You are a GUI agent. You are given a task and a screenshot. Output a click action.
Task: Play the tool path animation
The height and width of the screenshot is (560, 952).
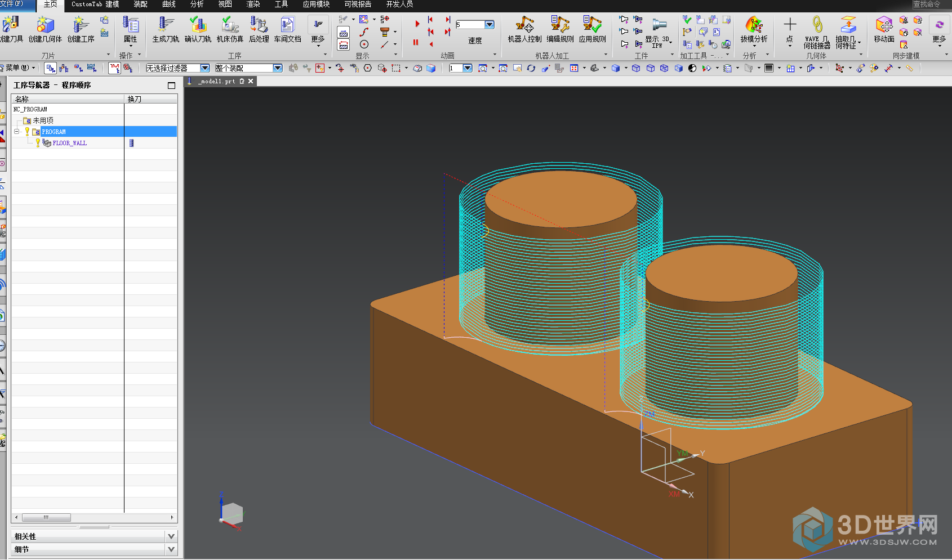click(417, 24)
